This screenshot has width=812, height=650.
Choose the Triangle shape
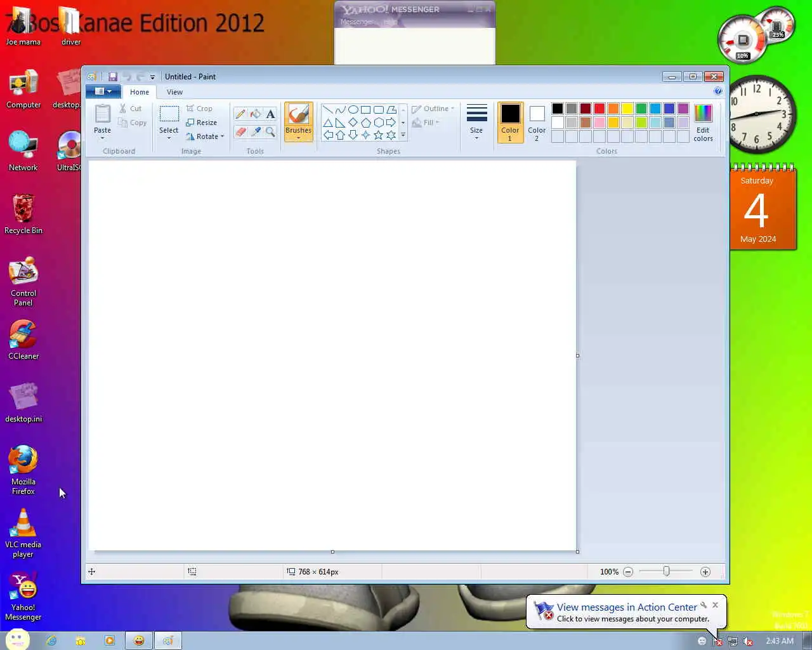point(328,123)
